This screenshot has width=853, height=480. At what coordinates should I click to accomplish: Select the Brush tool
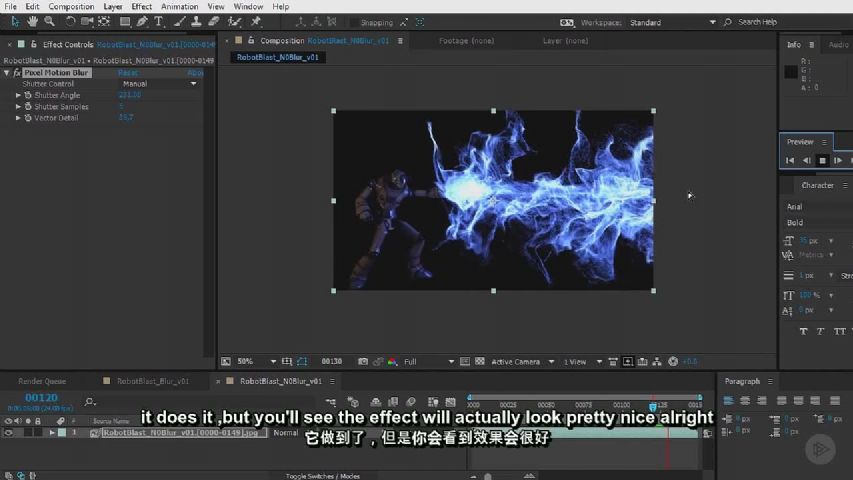click(x=179, y=22)
